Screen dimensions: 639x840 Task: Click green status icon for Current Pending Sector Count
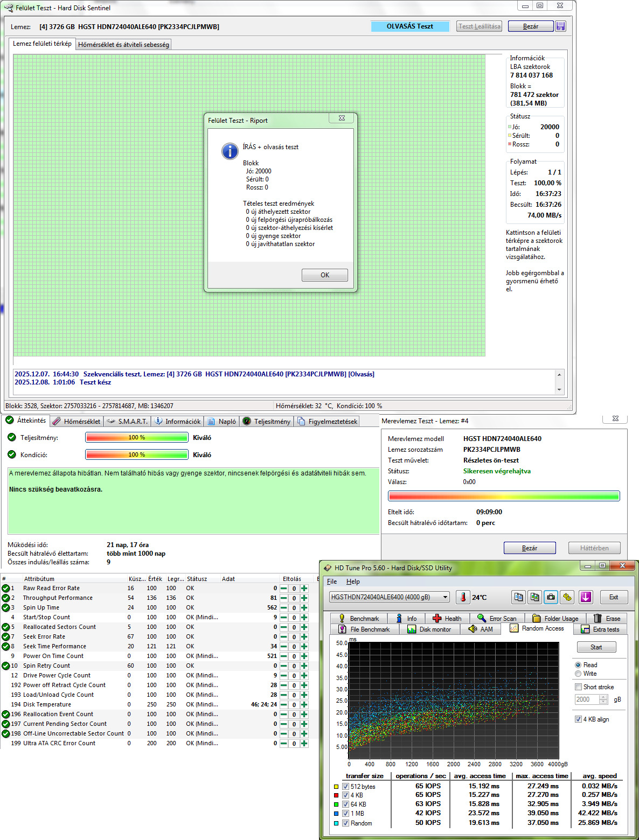click(5, 724)
